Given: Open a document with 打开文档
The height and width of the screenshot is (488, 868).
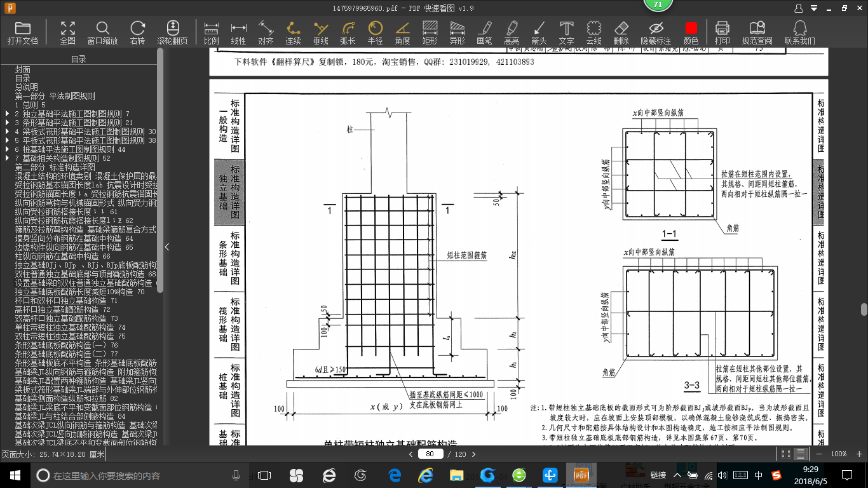Looking at the screenshot, I should pos(23,33).
